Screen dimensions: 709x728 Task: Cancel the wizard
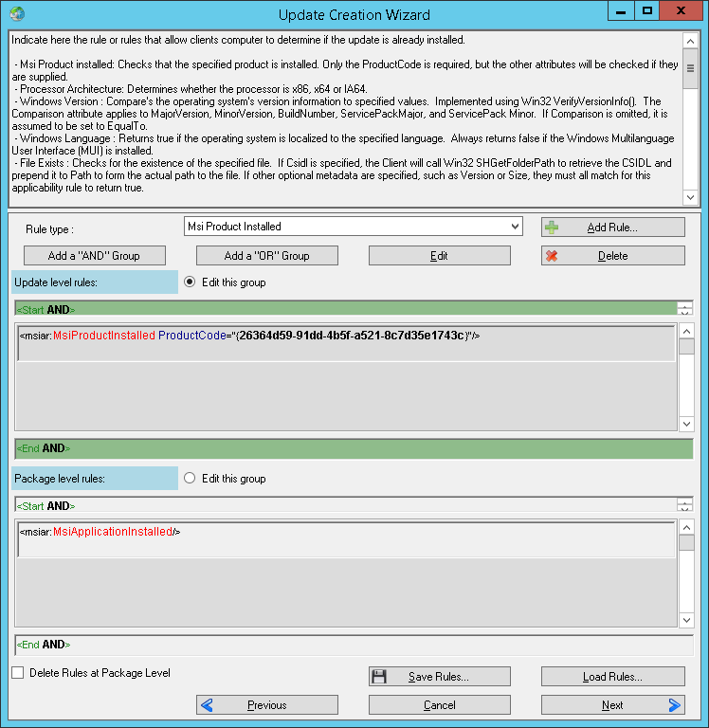[439, 705]
